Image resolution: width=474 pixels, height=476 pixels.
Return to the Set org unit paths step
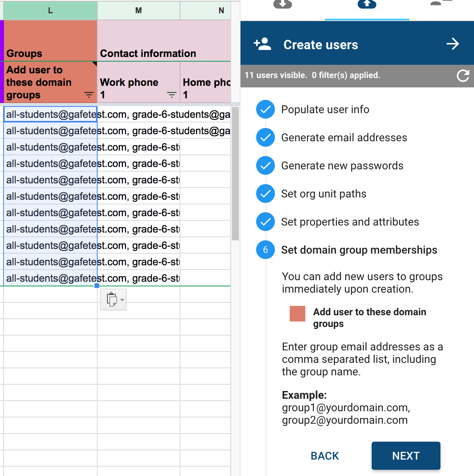click(323, 194)
